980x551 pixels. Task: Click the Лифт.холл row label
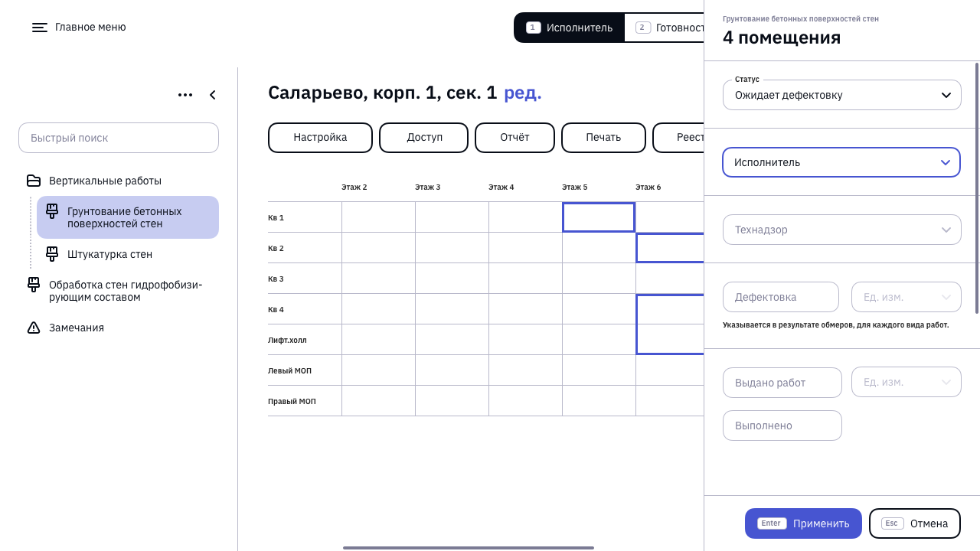point(287,340)
